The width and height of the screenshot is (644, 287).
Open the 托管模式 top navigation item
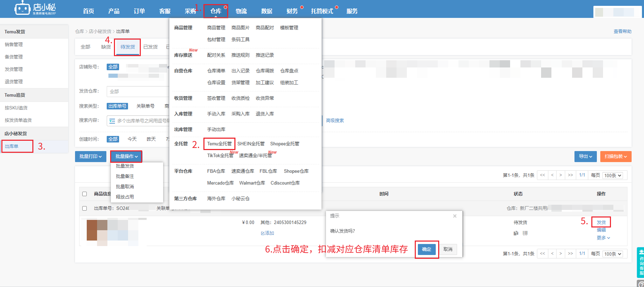pos(322,11)
